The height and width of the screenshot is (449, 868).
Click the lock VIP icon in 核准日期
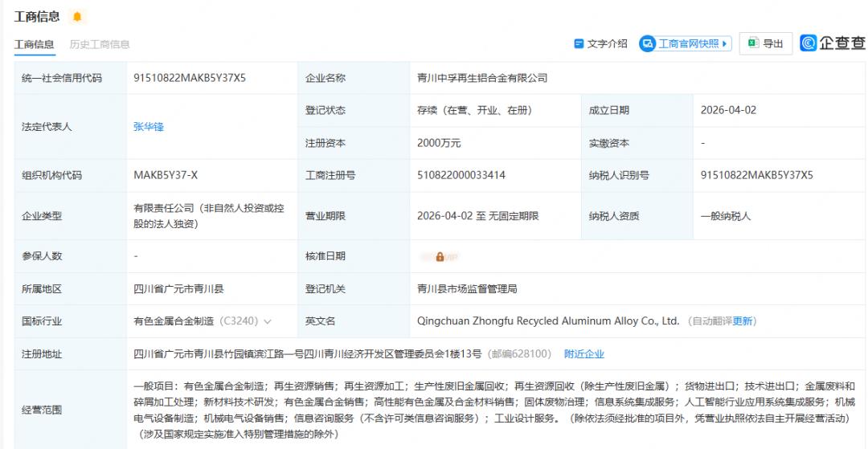[440, 256]
